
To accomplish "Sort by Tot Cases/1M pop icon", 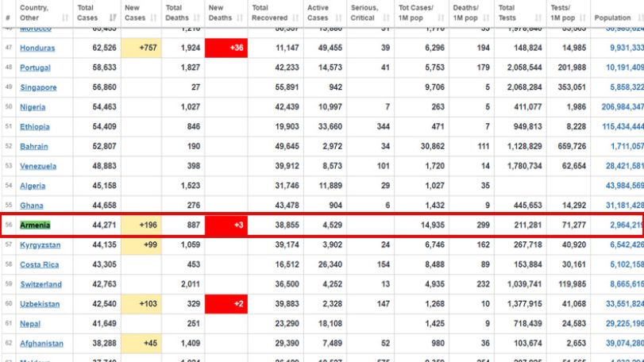I will click(441, 17).
